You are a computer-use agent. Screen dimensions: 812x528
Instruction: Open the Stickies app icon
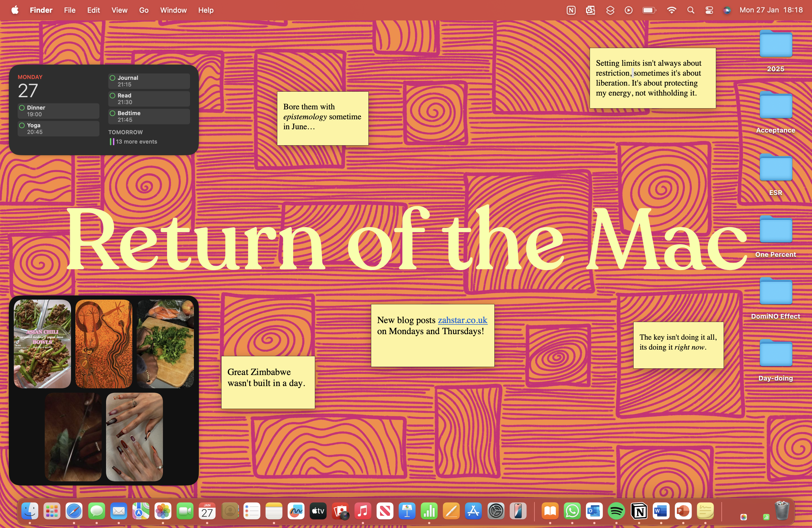[705, 511]
